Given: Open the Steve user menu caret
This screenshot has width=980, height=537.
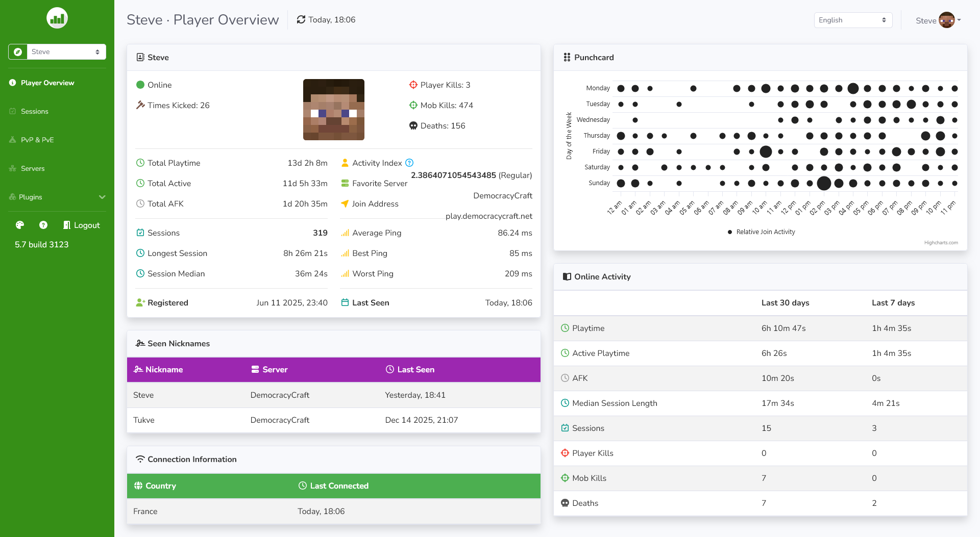Looking at the screenshot, I should pyautogui.click(x=959, y=20).
